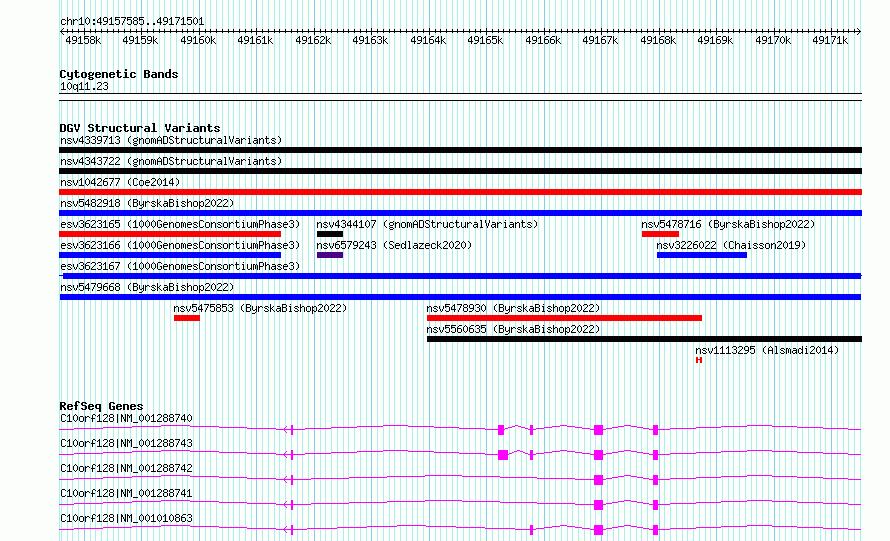Click the nsv5475853 (ByrskaBishop2022) label
890x541 pixels.
pyautogui.click(x=260, y=308)
